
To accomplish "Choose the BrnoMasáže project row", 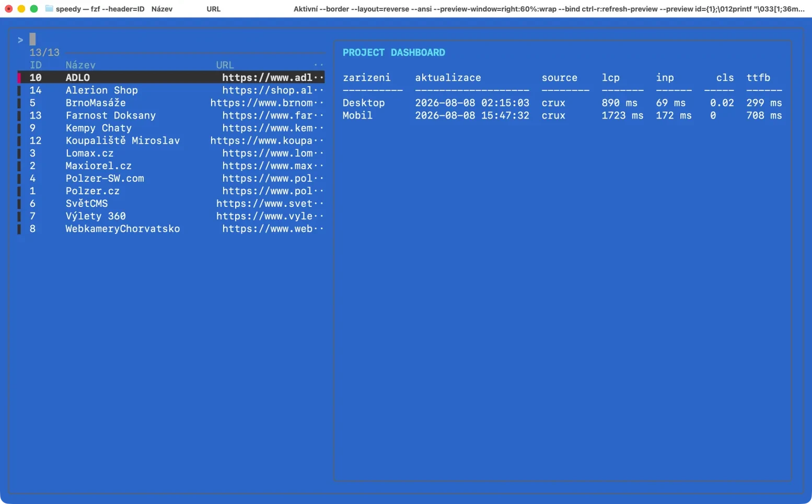I will click(x=171, y=103).
